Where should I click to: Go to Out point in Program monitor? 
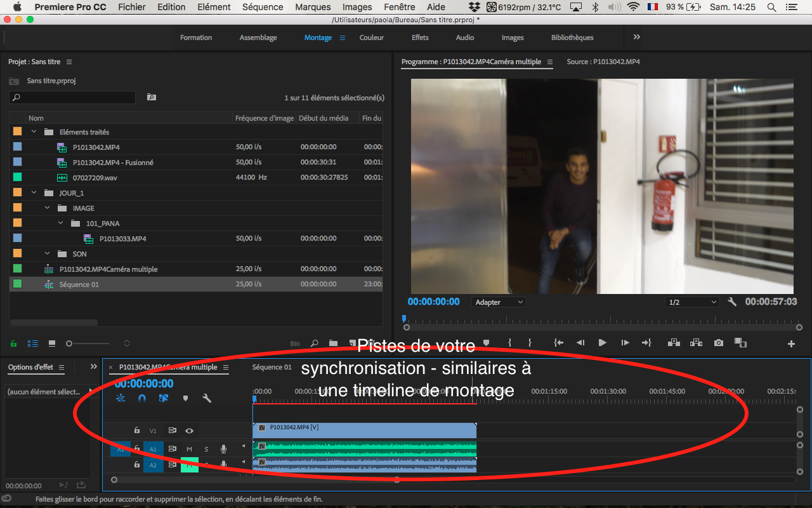point(646,343)
